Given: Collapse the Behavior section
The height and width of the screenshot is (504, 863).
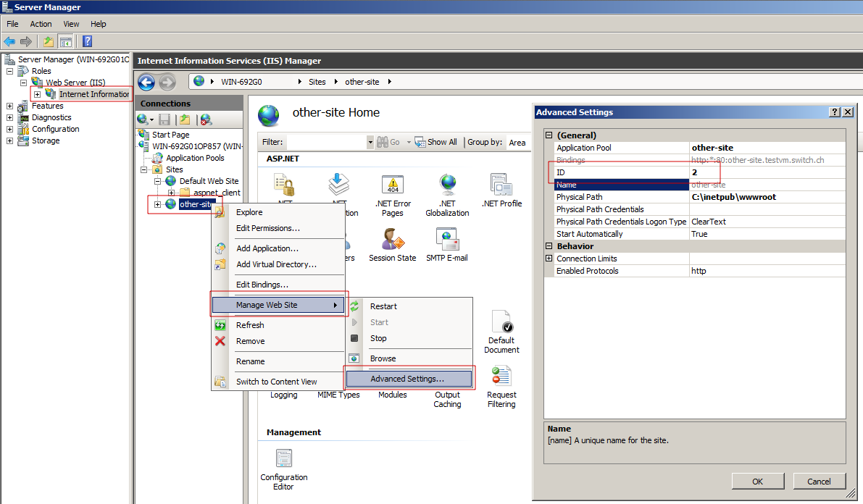Looking at the screenshot, I should click(x=549, y=246).
